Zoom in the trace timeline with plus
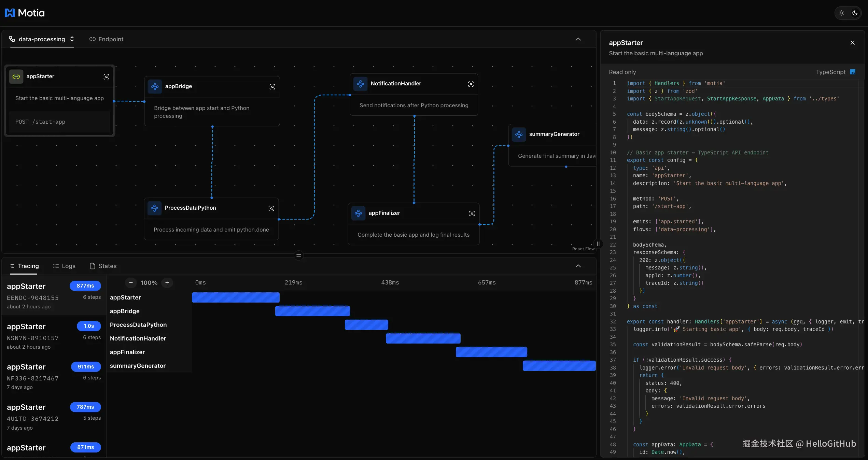This screenshot has width=868, height=460. point(167,283)
